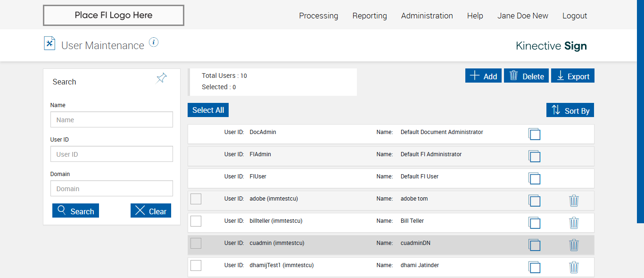
Task: Click the copy icon for FIAdmin row
Action: point(534,156)
